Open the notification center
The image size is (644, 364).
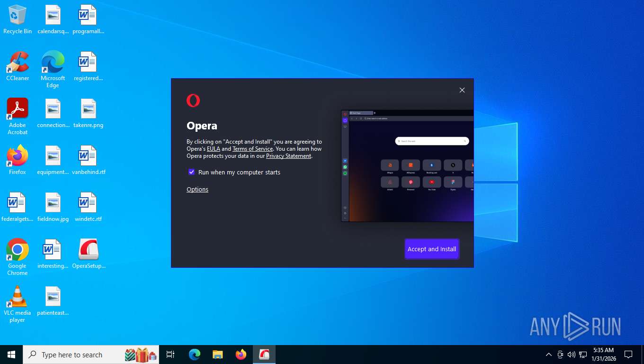(x=628, y=355)
